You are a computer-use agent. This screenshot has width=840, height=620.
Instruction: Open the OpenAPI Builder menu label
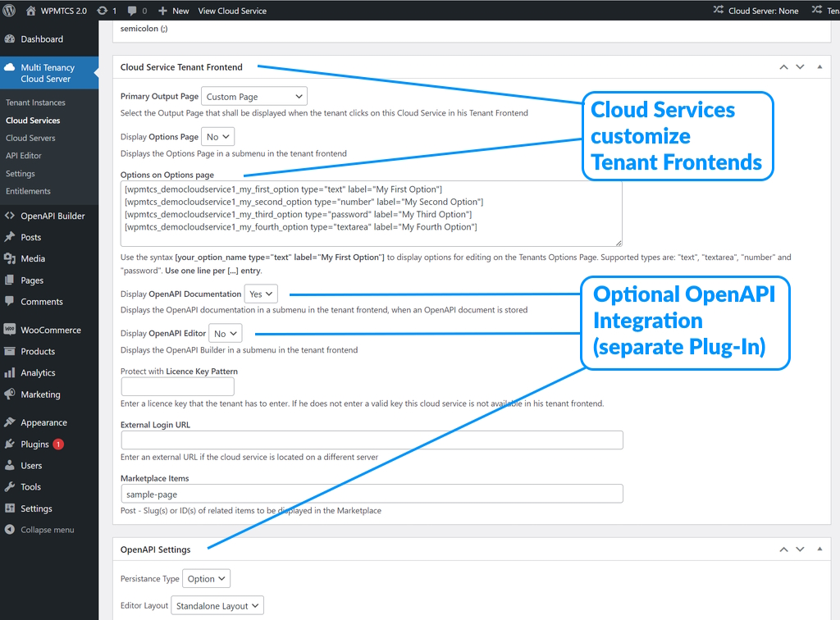pyautogui.click(x=52, y=216)
